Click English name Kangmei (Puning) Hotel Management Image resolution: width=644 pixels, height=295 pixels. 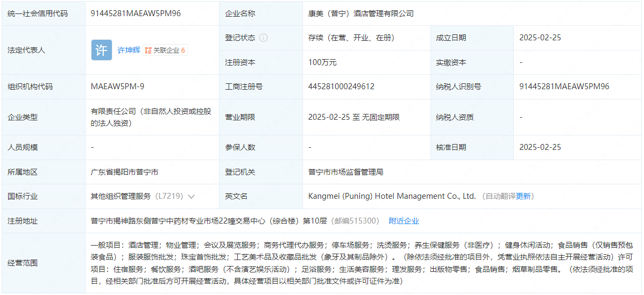[392, 196]
